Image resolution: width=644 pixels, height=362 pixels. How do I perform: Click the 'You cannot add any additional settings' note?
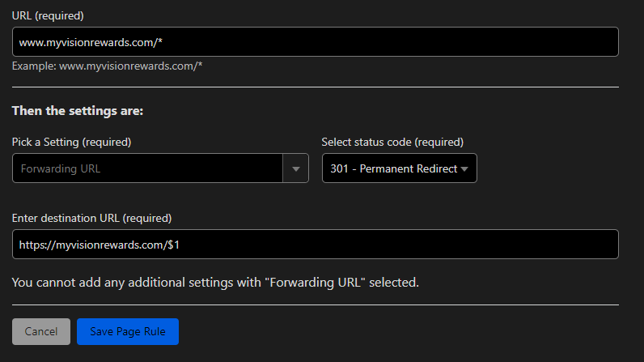tap(215, 283)
